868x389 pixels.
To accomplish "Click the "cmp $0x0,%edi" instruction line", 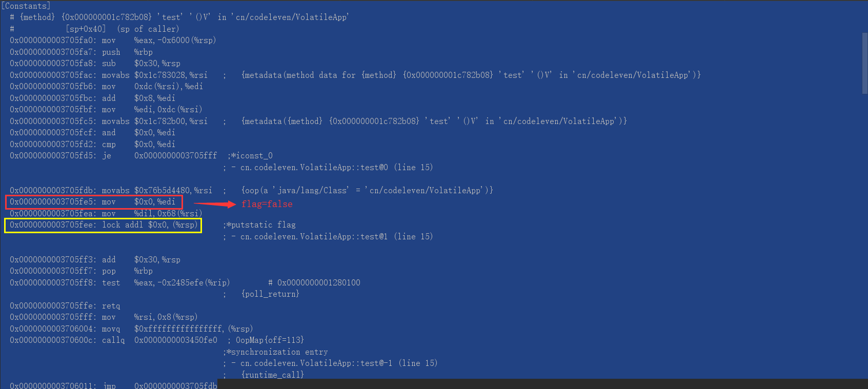I will (92, 144).
